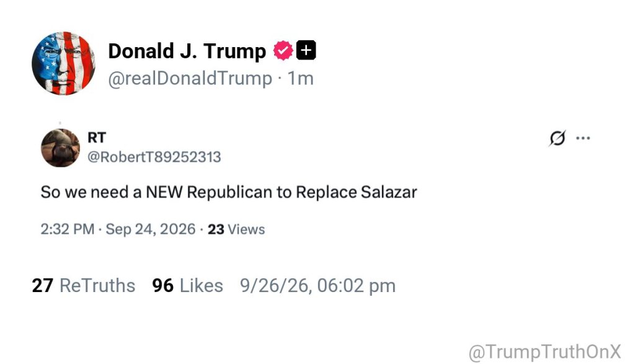Click the slashed-circle Grok icon
The image size is (635, 364).
pyautogui.click(x=557, y=138)
